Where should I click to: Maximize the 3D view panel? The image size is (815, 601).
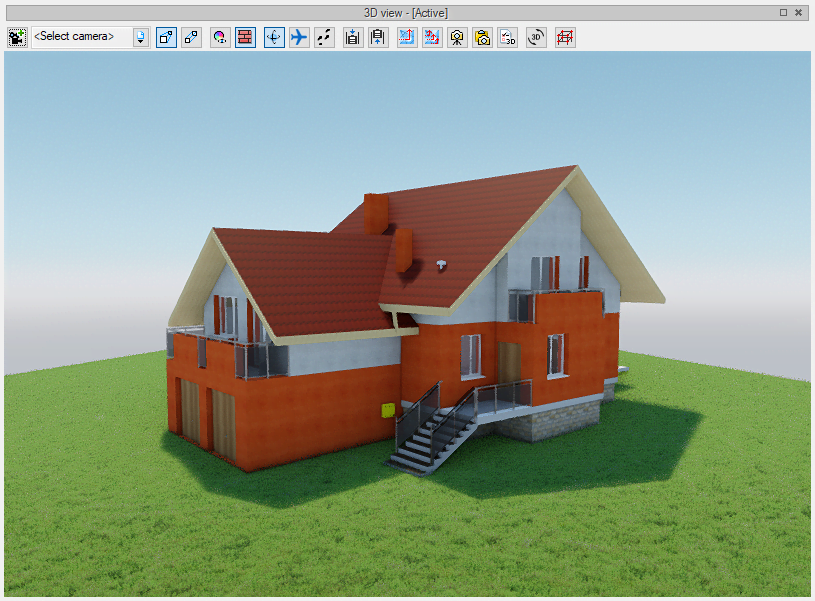pyautogui.click(x=783, y=12)
